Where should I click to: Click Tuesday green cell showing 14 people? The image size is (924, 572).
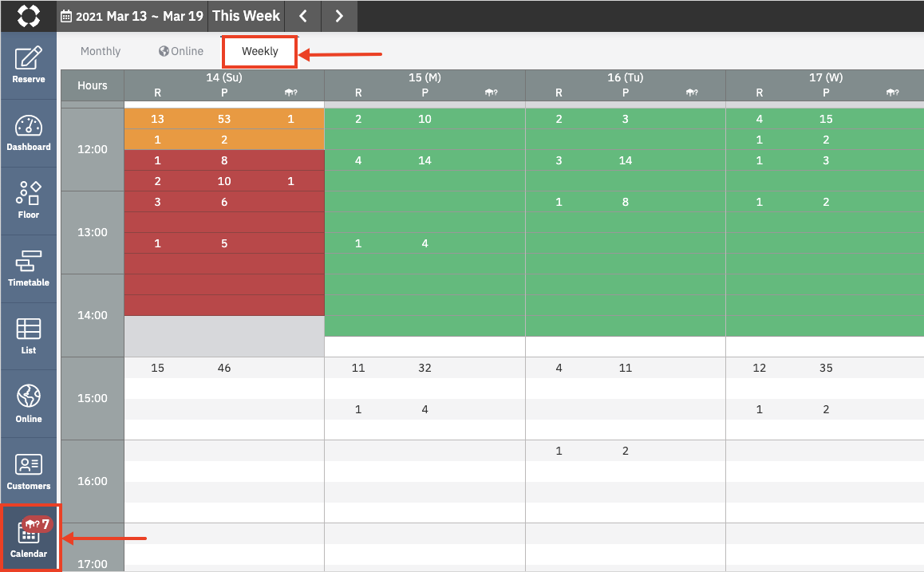coord(626,160)
